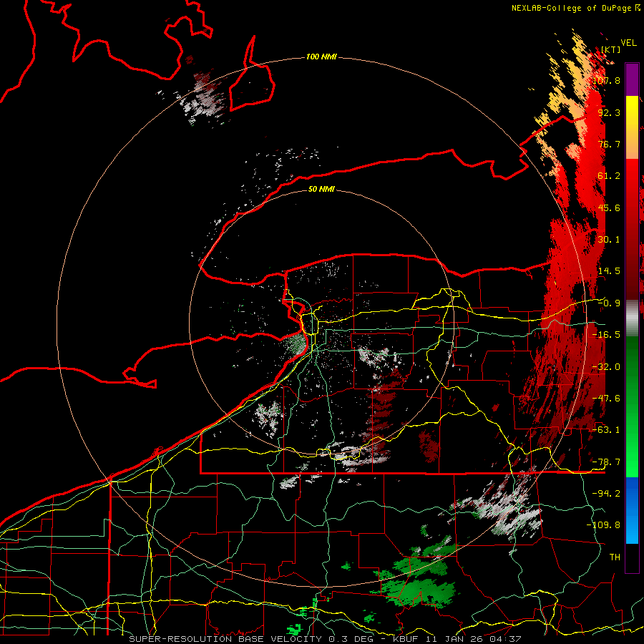Click the 107.8 legend value
This screenshot has height=644, width=644.
[x=606, y=80]
